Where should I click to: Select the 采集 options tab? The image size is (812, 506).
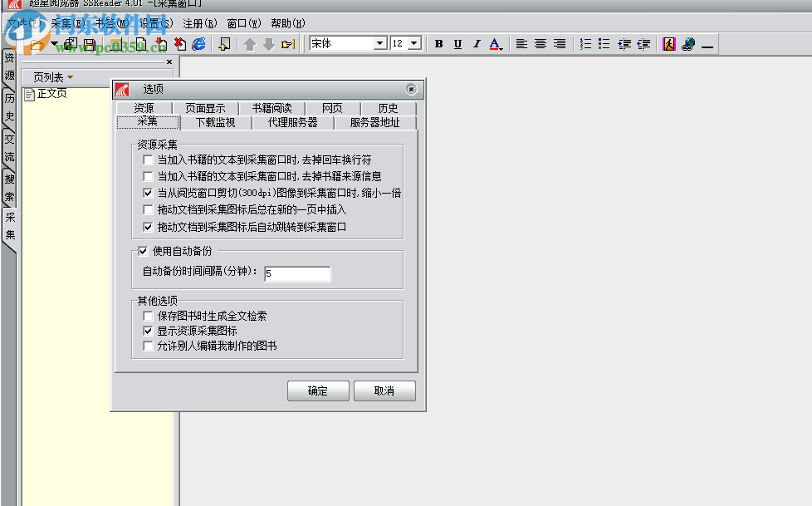click(148, 122)
